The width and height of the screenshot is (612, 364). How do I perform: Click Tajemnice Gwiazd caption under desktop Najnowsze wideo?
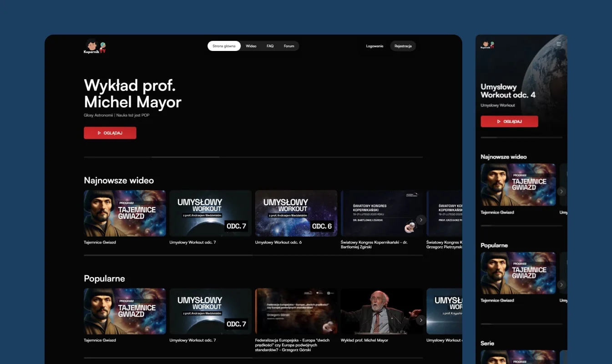pos(100,242)
